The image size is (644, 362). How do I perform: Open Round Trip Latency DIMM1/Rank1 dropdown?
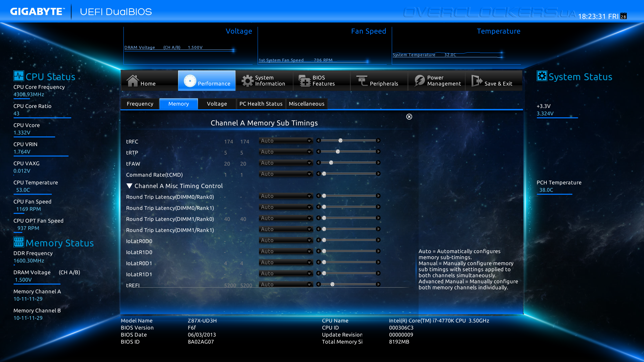[x=286, y=229]
